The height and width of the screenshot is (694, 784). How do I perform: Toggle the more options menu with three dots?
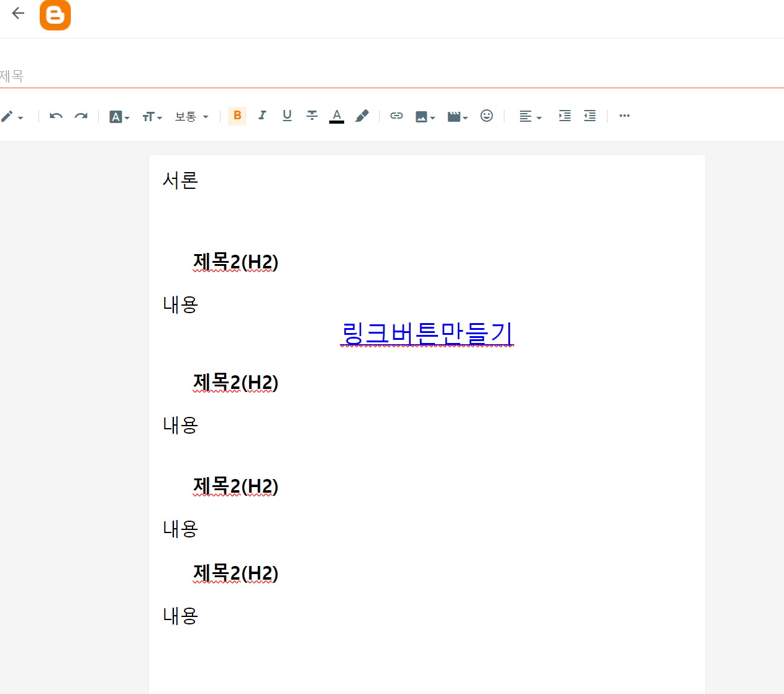click(624, 116)
